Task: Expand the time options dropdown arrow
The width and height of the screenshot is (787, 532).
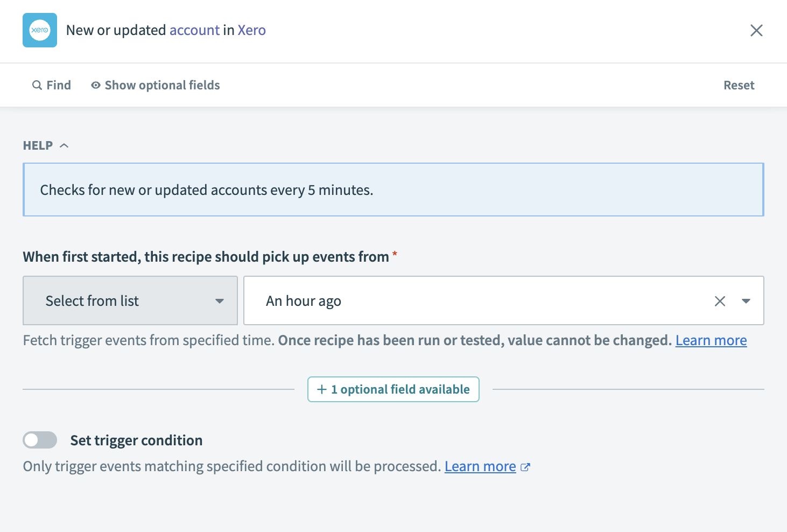Action: point(746,301)
